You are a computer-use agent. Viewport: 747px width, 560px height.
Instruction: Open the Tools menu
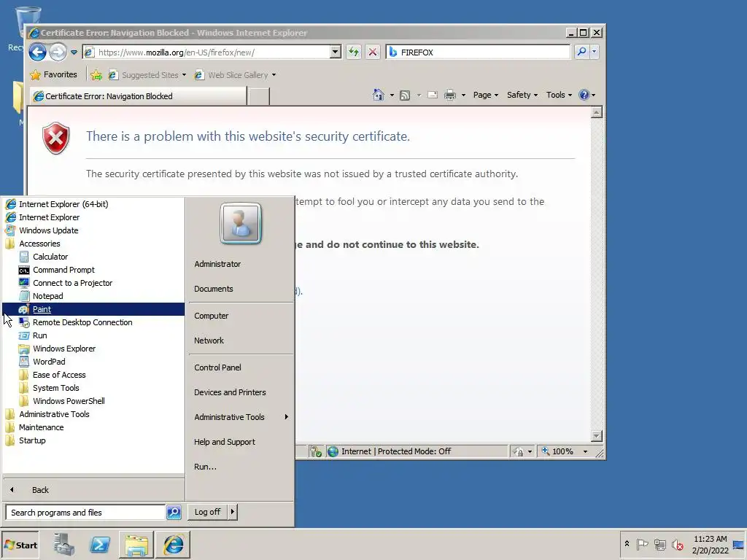(559, 95)
